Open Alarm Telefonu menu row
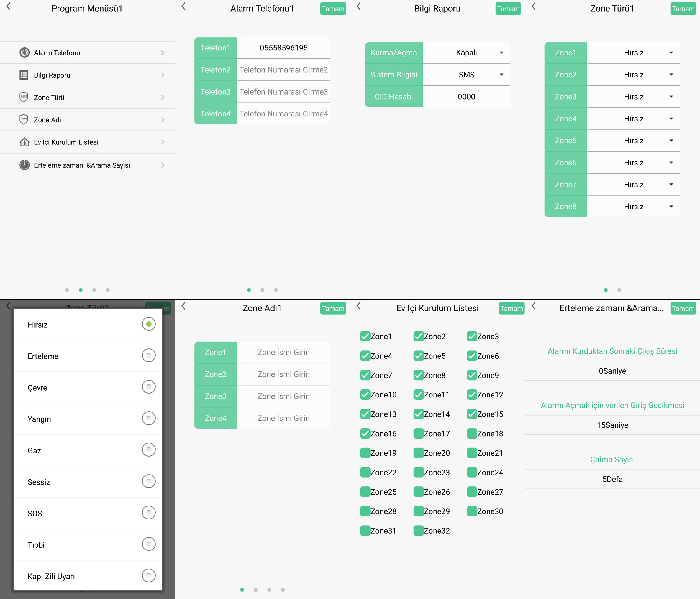700x599 pixels. coord(87,53)
